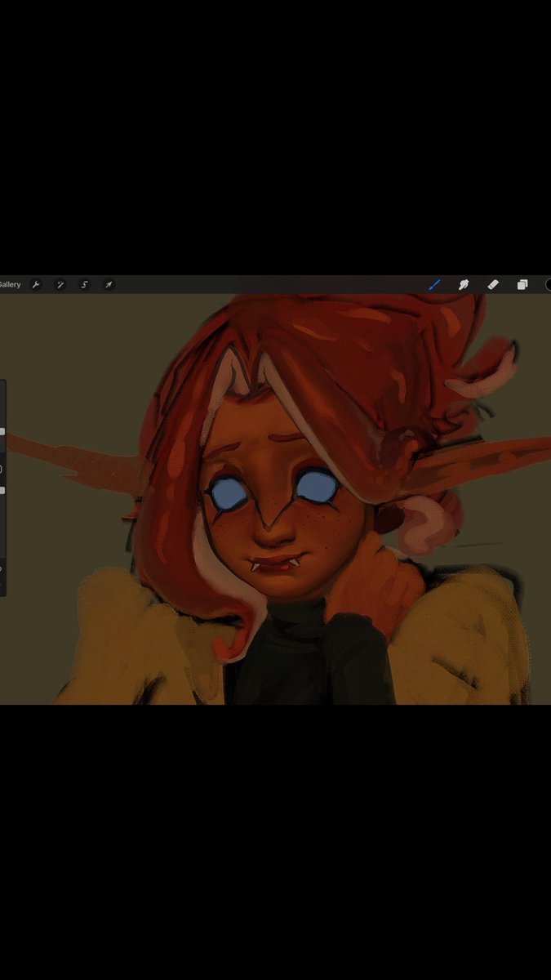
Task: Open the active color picker
Action: click(548, 285)
